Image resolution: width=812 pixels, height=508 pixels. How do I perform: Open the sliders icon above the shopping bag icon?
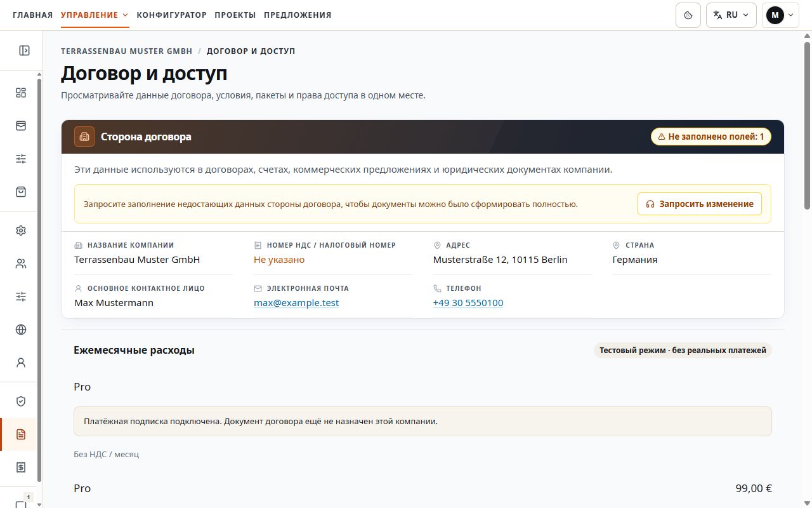click(x=21, y=159)
